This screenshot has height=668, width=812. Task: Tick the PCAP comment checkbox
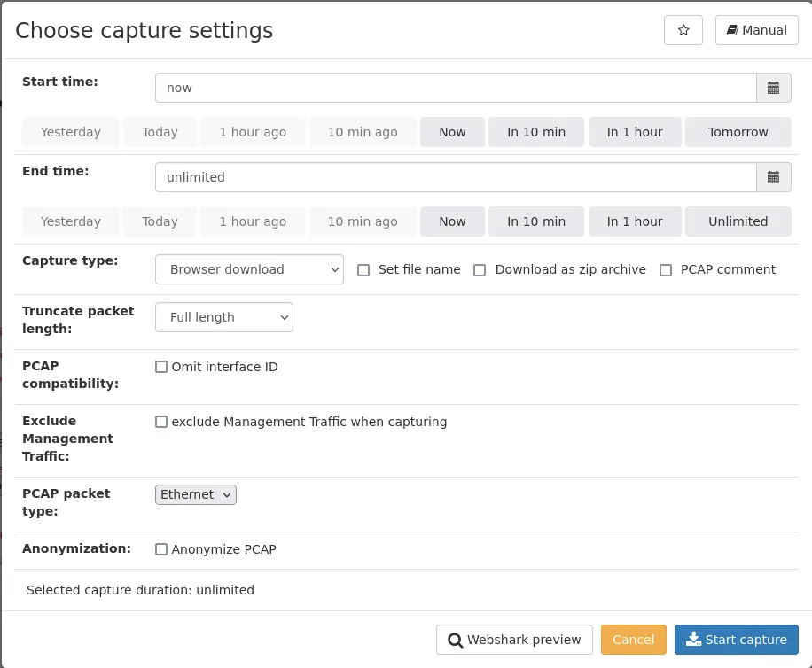[x=666, y=270]
